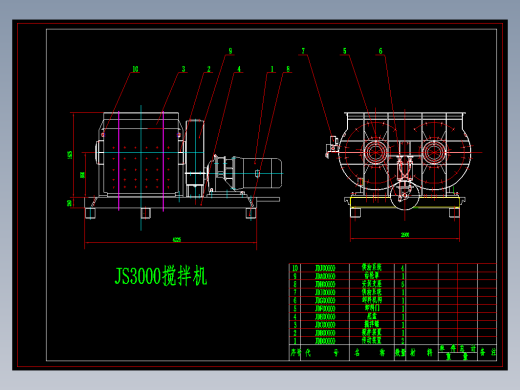The height and width of the screenshot is (390, 520).
Task: Select callout number 5 above end view
Action: point(345,51)
